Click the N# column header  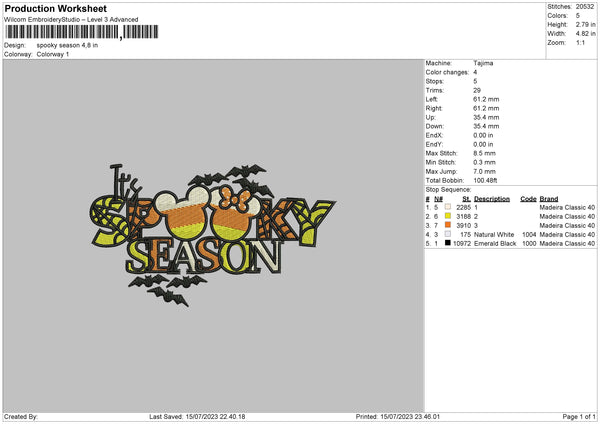tap(439, 199)
